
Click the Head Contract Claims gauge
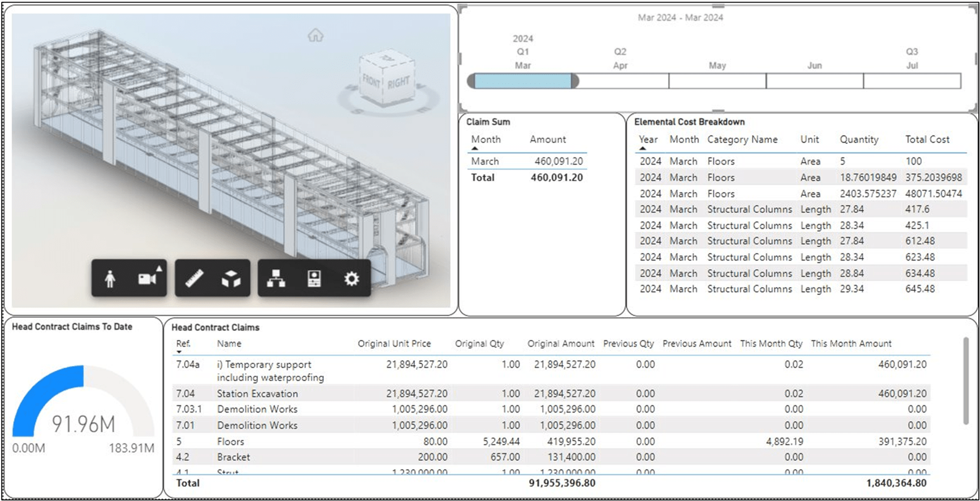[83, 401]
